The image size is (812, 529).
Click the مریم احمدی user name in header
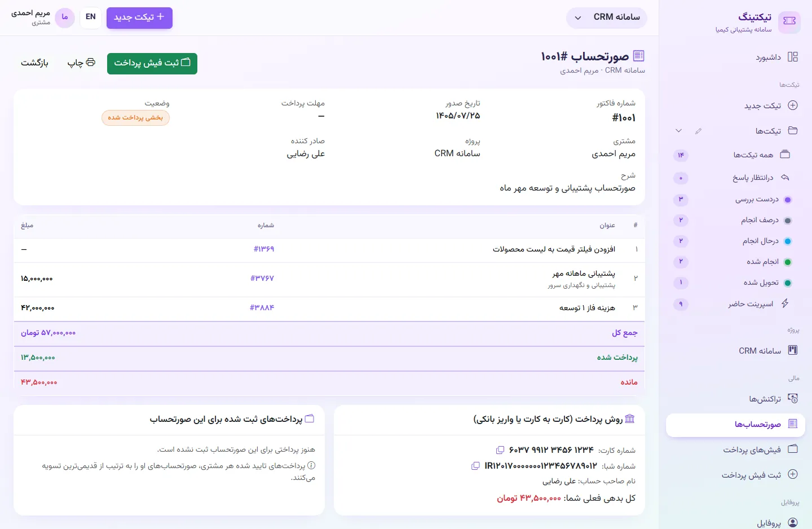[31, 13]
